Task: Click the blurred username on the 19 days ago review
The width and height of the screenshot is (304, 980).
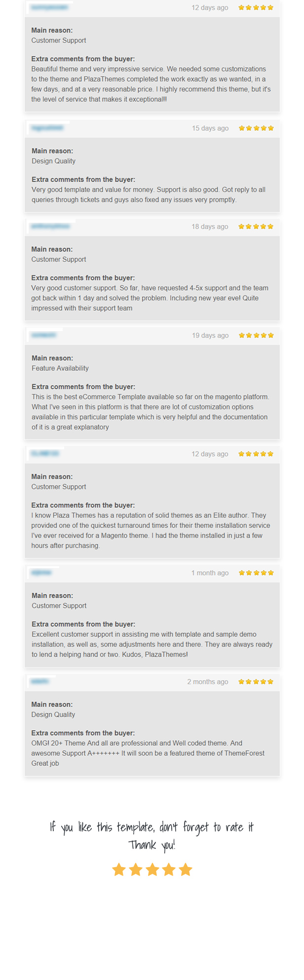Action: pyautogui.click(x=44, y=336)
